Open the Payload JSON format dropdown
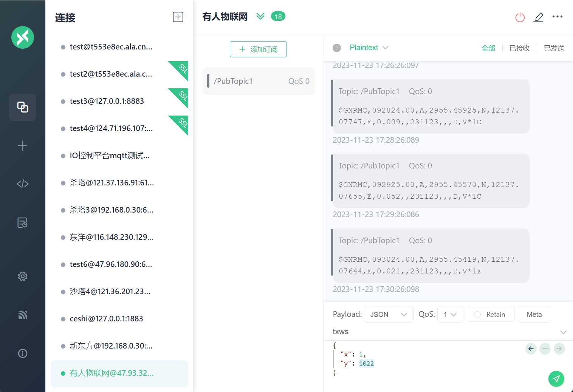Viewport: 573px width, 392px height. pyautogui.click(x=388, y=314)
